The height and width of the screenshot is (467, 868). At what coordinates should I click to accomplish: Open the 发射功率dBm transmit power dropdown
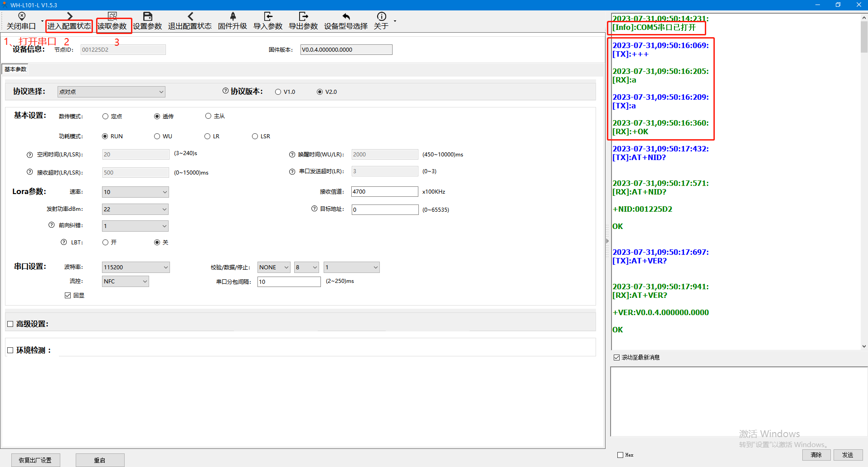coord(135,209)
